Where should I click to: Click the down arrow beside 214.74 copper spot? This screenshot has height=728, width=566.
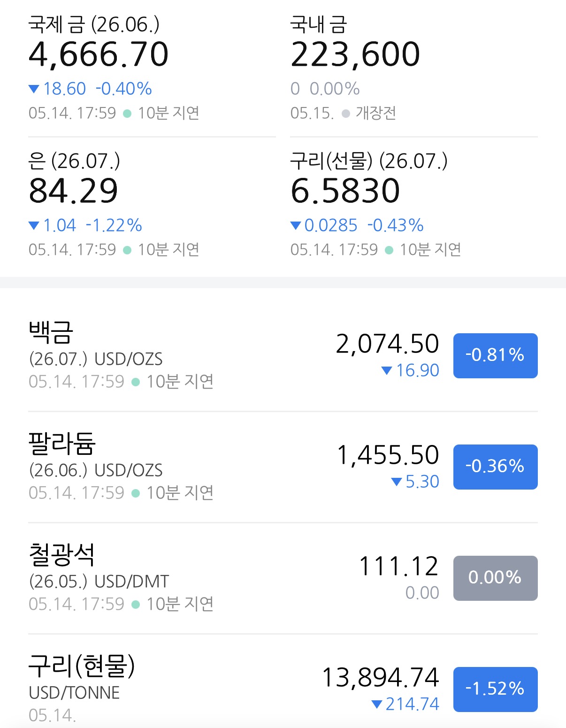[376, 704]
